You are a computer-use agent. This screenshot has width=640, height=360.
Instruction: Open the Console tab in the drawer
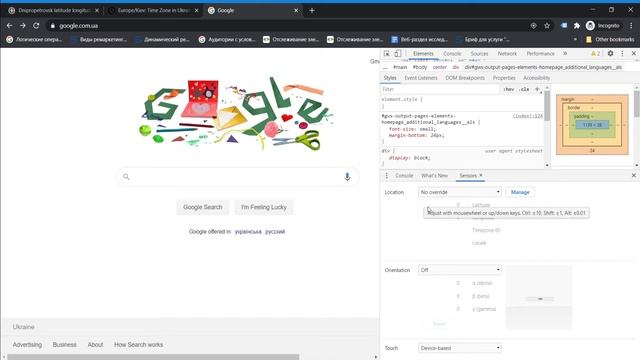pos(404,176)
